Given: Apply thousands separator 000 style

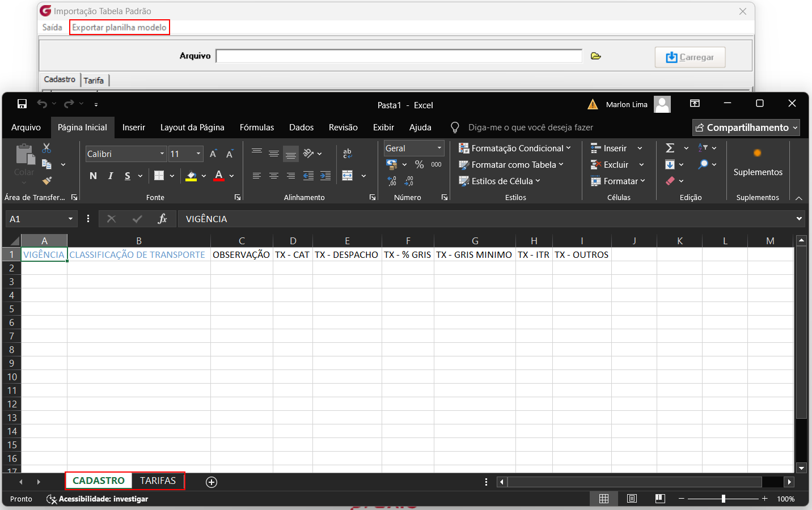Looking at the screenshot, I should [436, 164].
